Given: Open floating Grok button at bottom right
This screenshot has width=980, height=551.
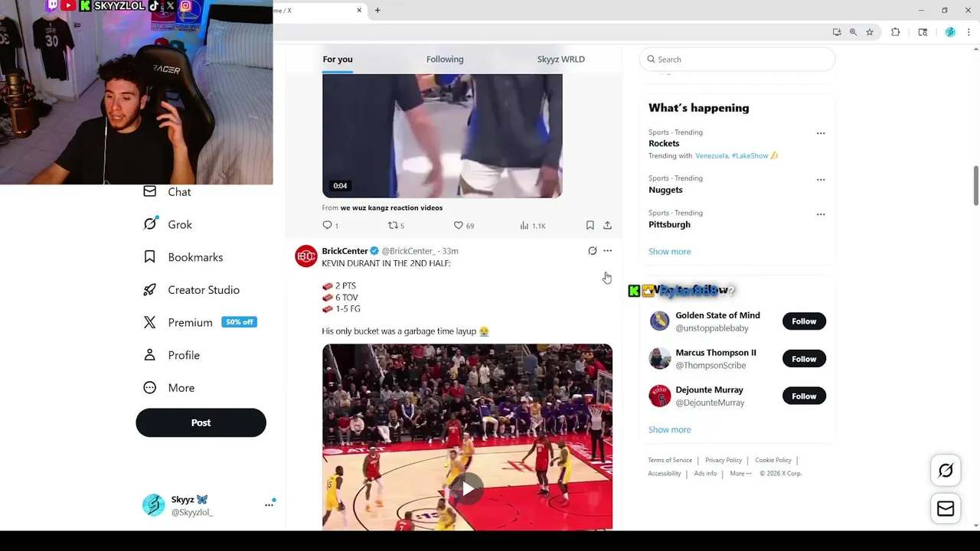Looking at the screenshot, I should (946, 471).
